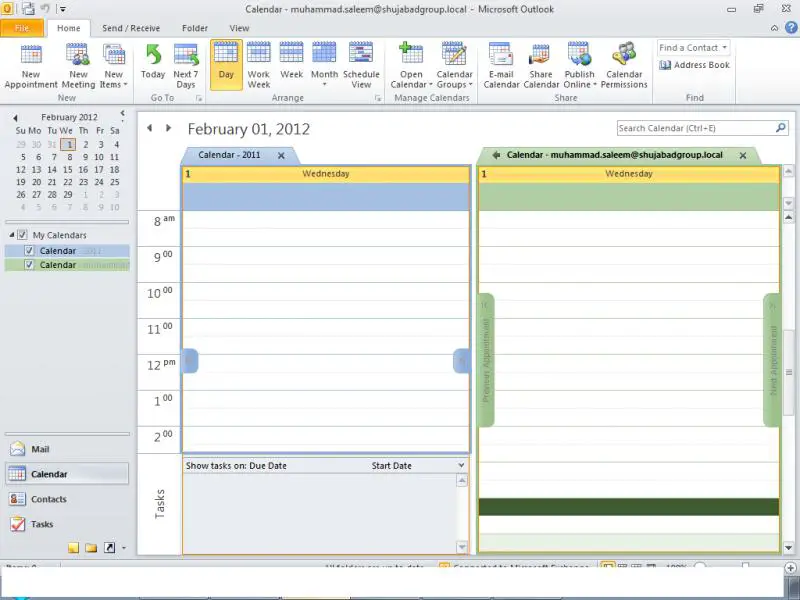Show the Next 7 Days view

click(186, 66)
